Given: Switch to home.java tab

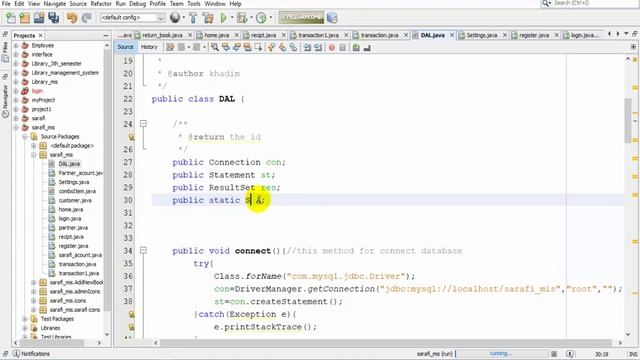Looking at the screenshot, I should (216, 36).
